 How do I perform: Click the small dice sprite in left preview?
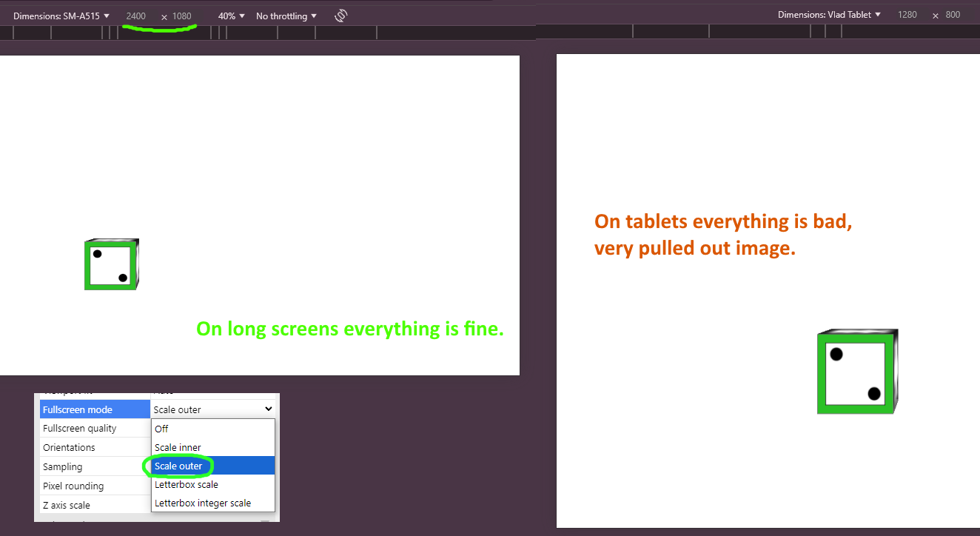tap(111, 264)
